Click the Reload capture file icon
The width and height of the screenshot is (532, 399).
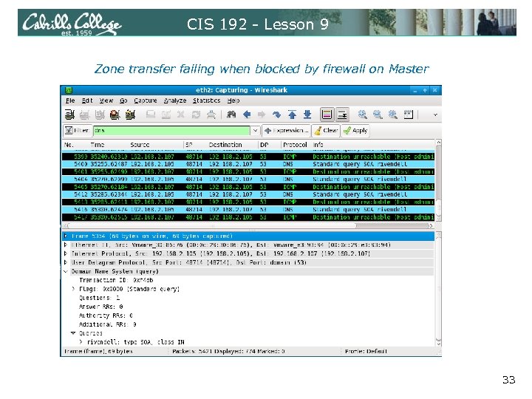(x=196, y=115)
